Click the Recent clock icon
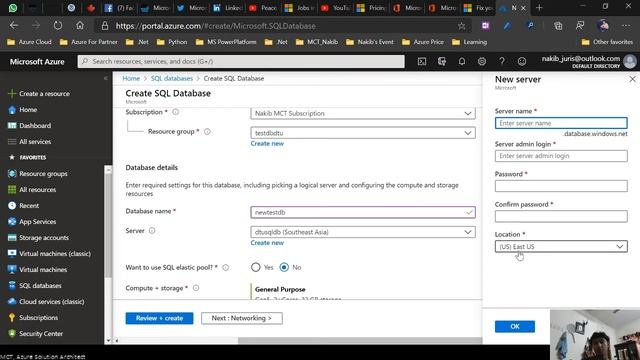The height and width of the screenshot is (360, 640). pos(12,205)
